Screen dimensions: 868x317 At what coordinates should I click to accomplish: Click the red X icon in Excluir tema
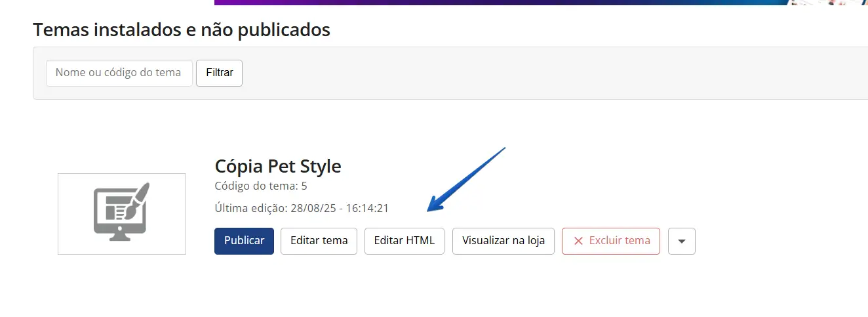point(578,241)
